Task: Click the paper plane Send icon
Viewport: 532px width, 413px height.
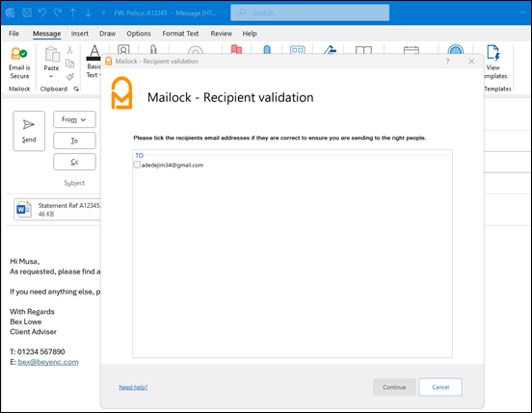Action: point(29,125)
